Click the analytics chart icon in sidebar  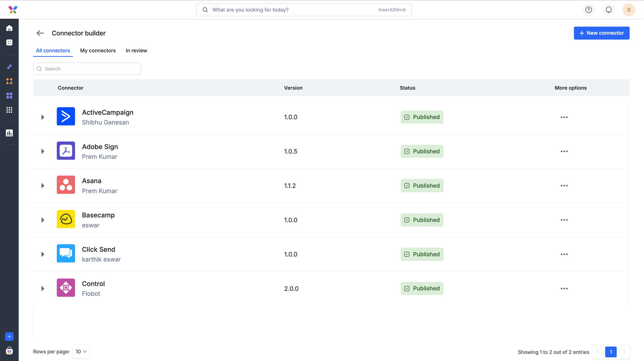[x=9, y=133]
